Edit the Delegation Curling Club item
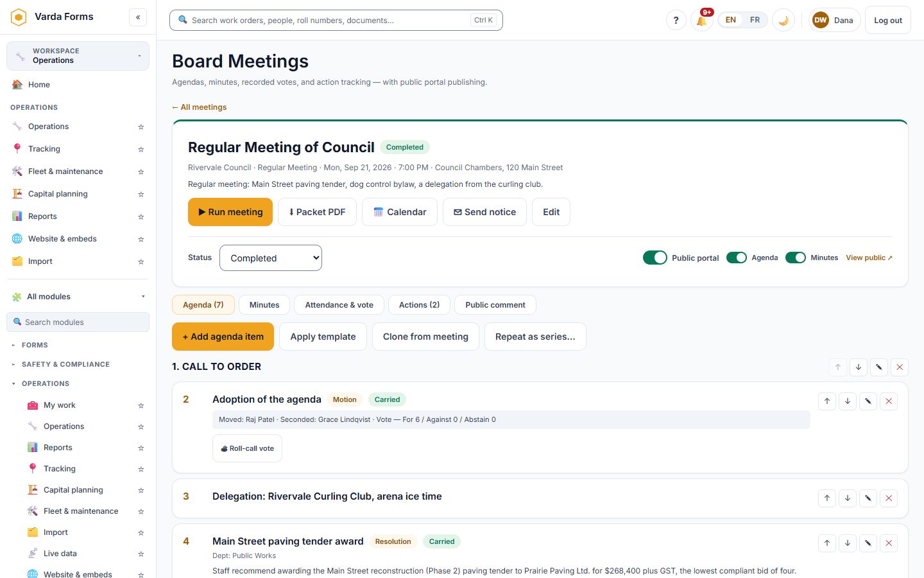The height and width of the screenshot is (578, 924). pyautogui.click(x=868, y=498)
